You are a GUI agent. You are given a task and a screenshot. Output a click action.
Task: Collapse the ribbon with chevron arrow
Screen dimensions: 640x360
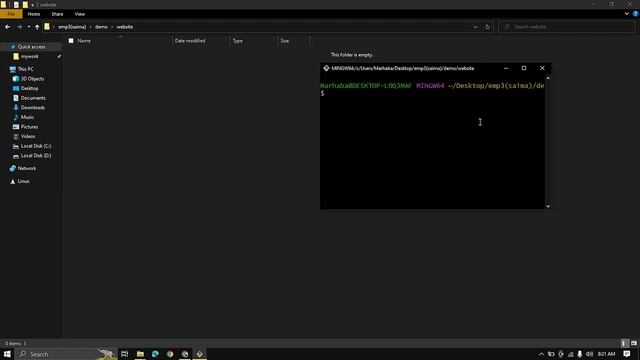pyautogui.click(x=627, y=13)
